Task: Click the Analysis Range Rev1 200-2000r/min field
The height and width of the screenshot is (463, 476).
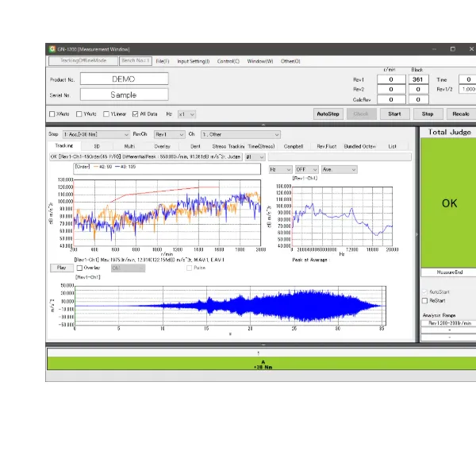Action: 449,323
